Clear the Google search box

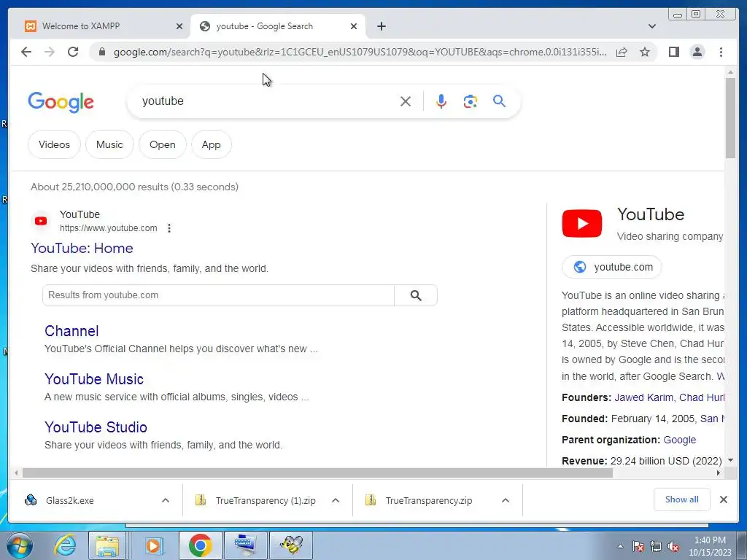[x=406, y=101]
